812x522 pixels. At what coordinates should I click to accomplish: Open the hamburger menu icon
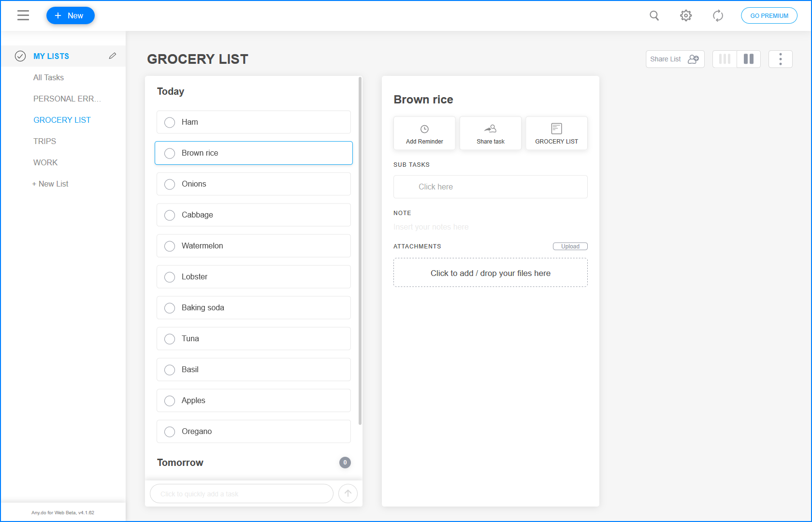[23, 15]
